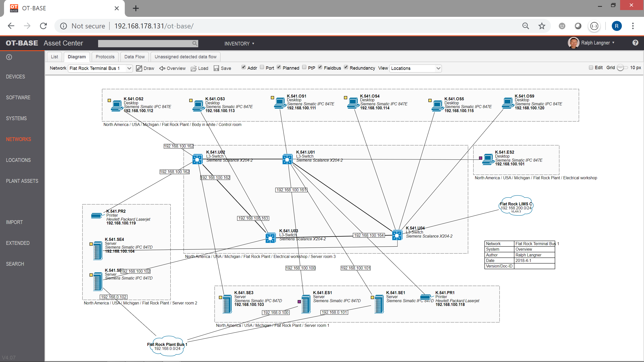This screenshot has height=362, width=644.
Task: Bookmark this page with the star icon
Action: pos(542,26)
